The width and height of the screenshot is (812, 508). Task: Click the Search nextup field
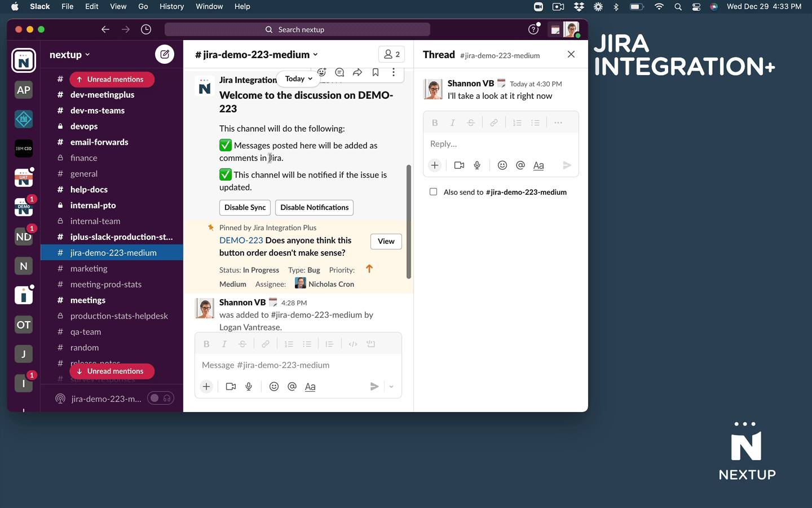tap(297, 29)
